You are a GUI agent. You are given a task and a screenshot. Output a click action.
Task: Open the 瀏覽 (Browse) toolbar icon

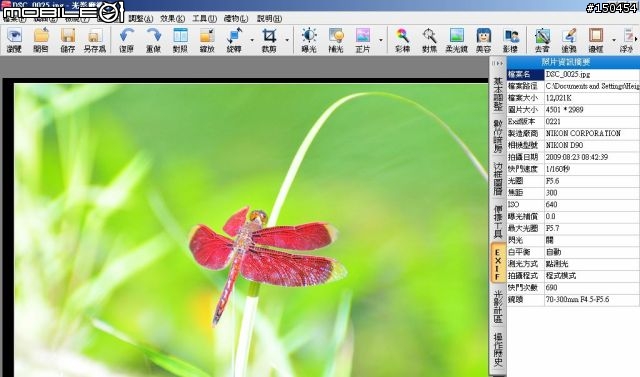[x=14, y=40]
